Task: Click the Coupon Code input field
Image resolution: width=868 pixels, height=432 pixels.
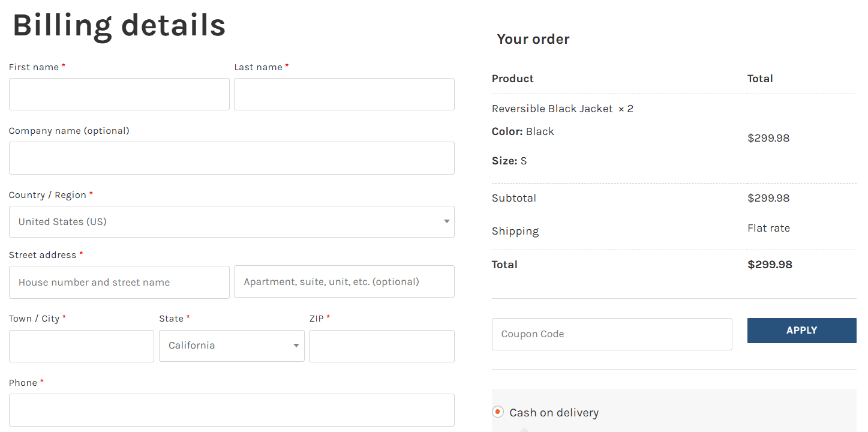Action: 612,334
